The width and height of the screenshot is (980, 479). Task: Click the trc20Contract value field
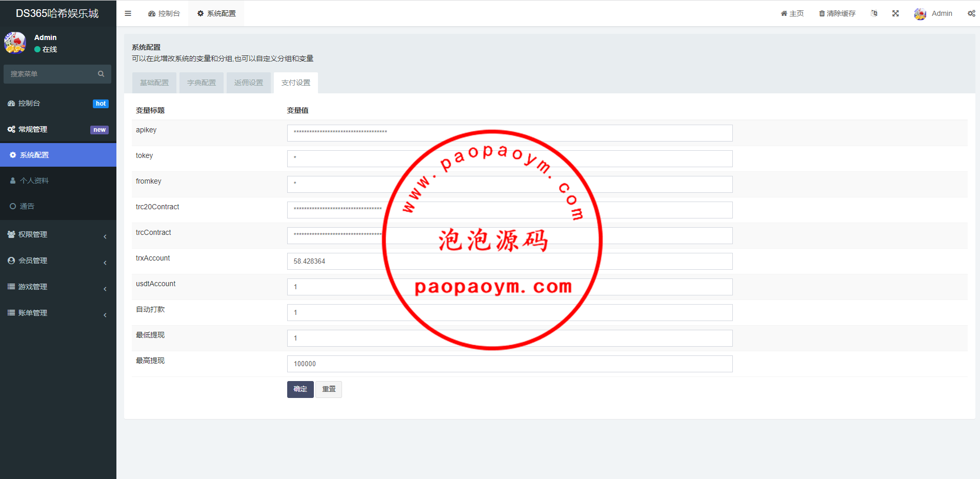(510, 210)
